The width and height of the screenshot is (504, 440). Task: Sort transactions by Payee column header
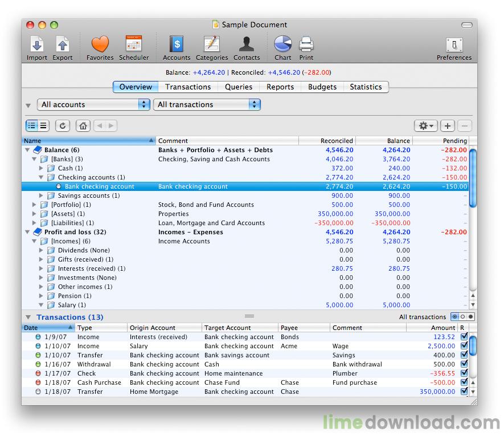click(304, 328)
